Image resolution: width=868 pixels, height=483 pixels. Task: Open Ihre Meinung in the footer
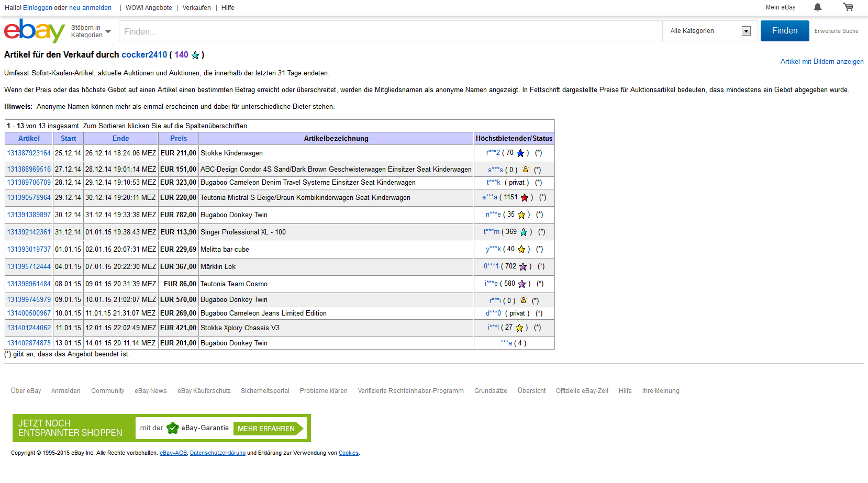[661, 391]
